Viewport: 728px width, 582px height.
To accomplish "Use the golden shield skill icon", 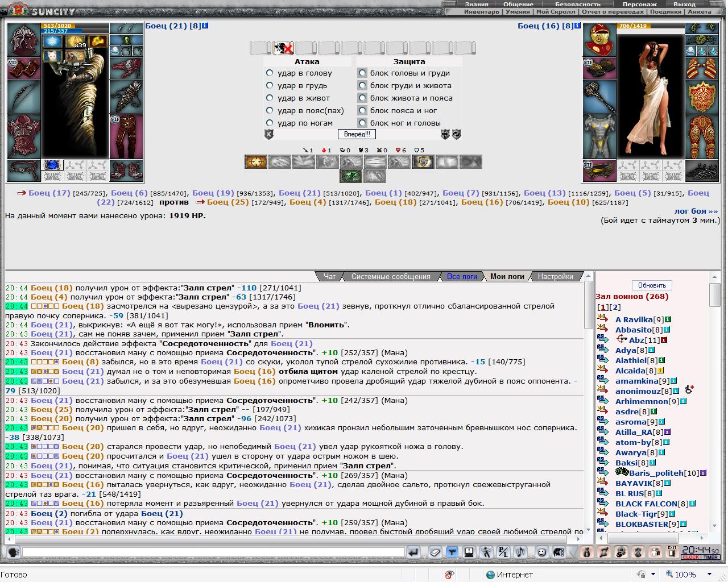I will coord(423,162).
